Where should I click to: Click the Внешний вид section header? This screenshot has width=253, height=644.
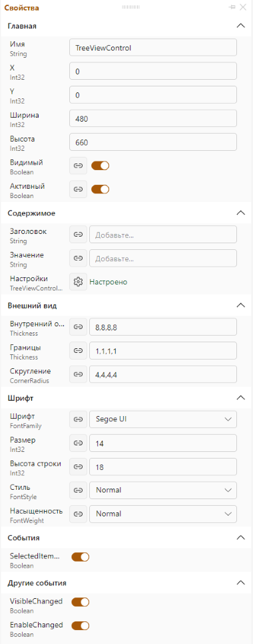[126, 305]
